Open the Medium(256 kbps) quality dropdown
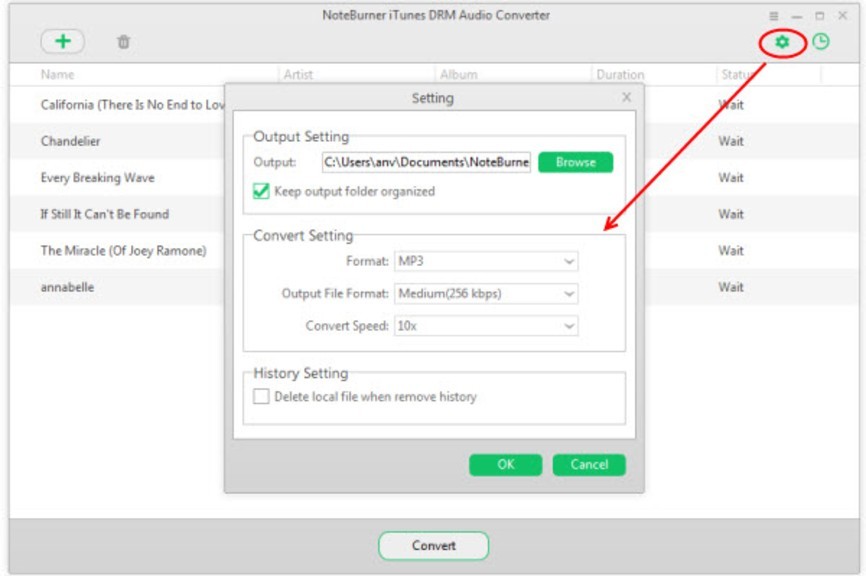866x576 pixels. (486, 293)
